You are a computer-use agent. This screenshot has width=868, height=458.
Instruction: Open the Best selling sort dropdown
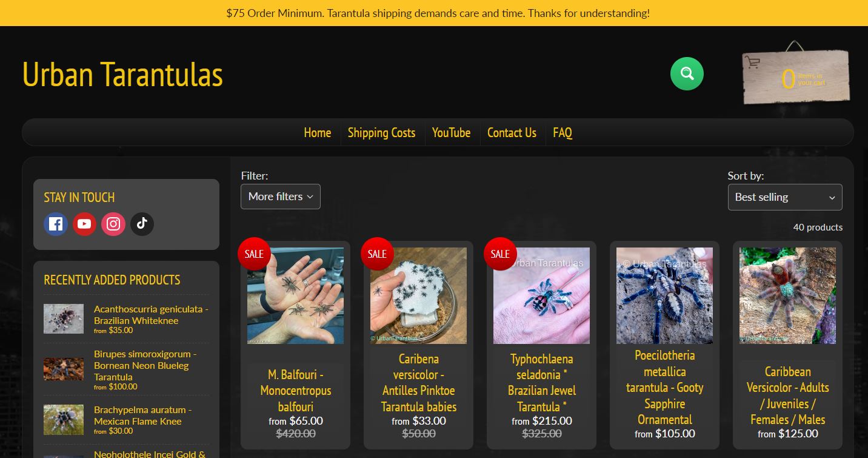tap(785, 197)
